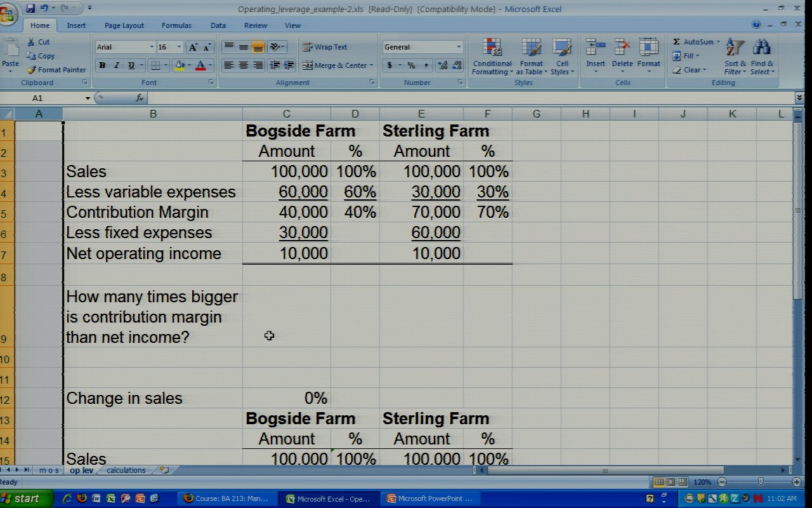Open Conditional Formatting in Styles group
This screenshot has width=812, height=508.
(x=492, y=57)
